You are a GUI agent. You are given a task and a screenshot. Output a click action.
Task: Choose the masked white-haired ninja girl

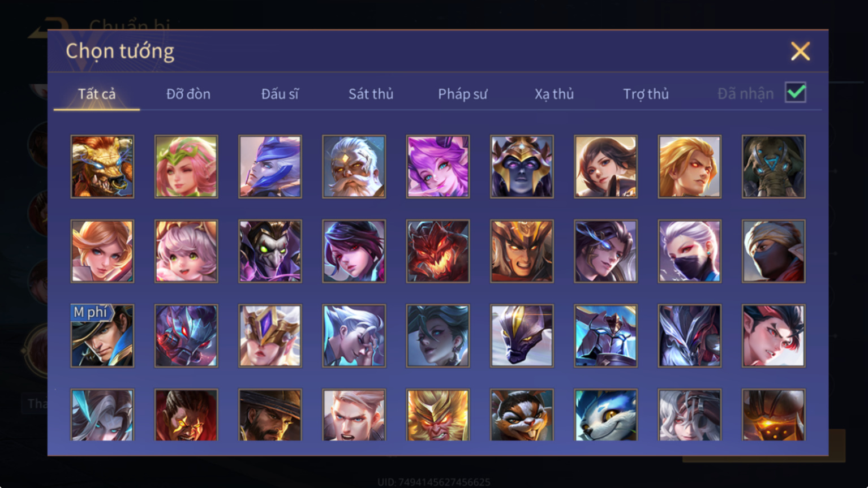point(689,251)
